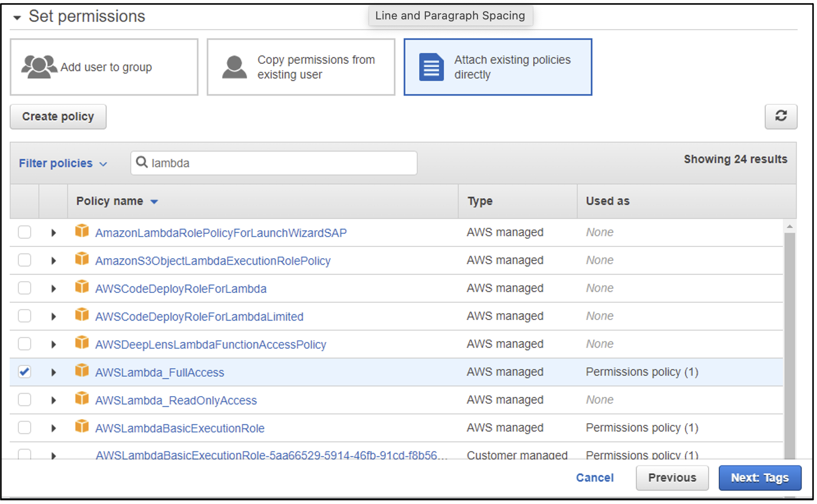Expand the AWSLambda_ReadOnlyAccess row details

(54, 400)
